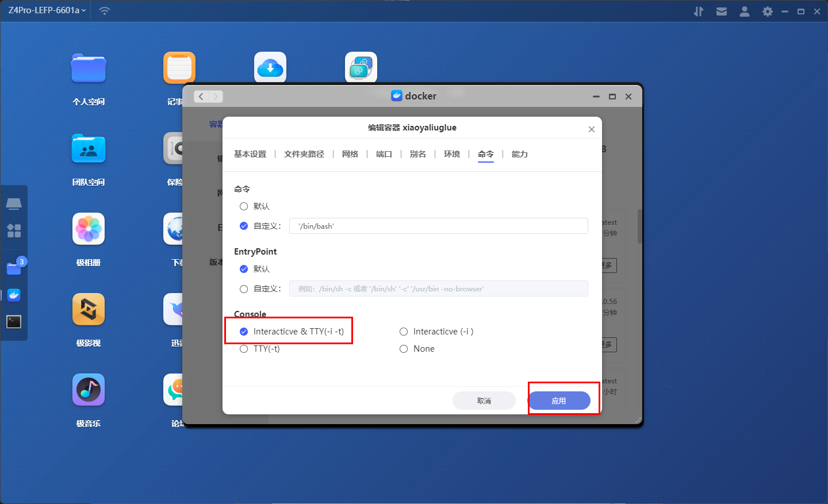The width and height of the screenshot is (828, 504).
Task: Switch to the 环境 tab
Action: (452, 154)
